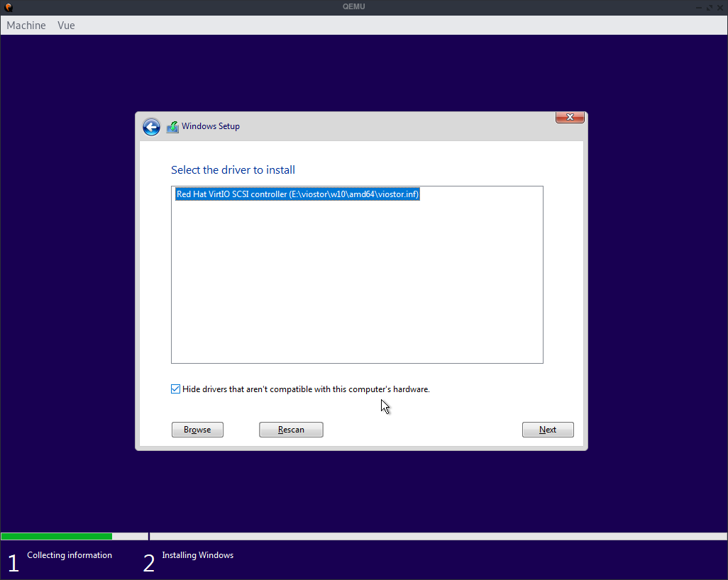
Task: Click the Rescan button
Action: (x=291, y=429)
